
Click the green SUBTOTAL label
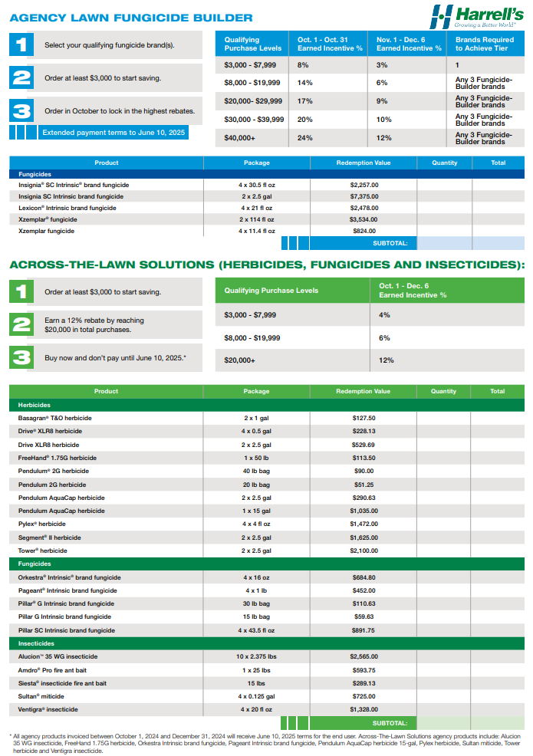[x=390, y=723]
